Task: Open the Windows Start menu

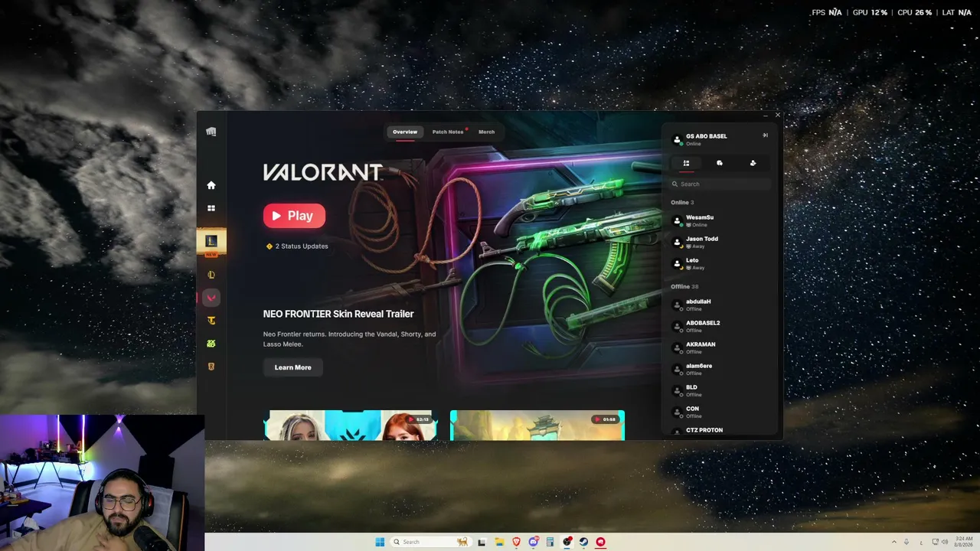Action: tap(380, 542)
